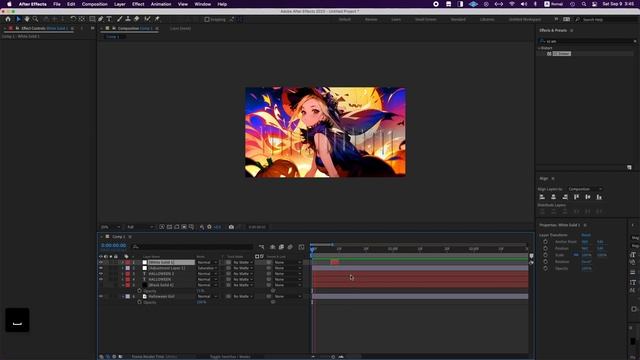The width and height of the screenshot is (640, 360).
Task: Click the Composition Mini-Flowchart icon in timeline
Action: (261, 247)
